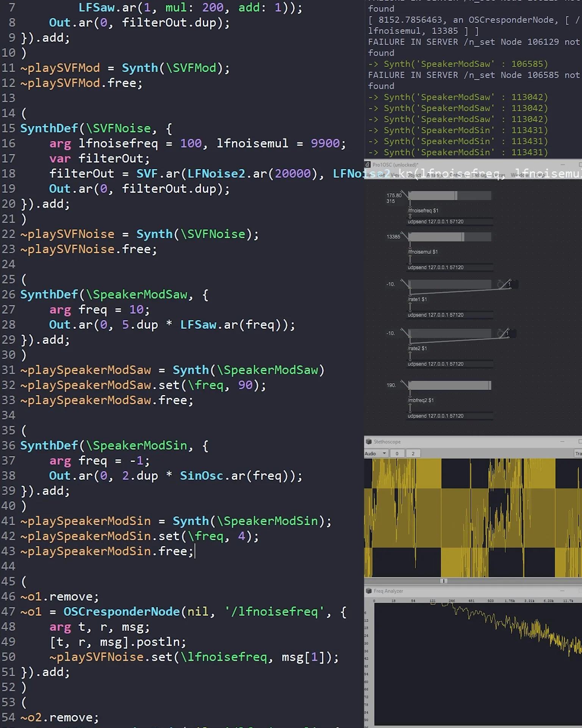
Task: Click the rate1 slider in Pro1OSC
Action: pos(450,284)
